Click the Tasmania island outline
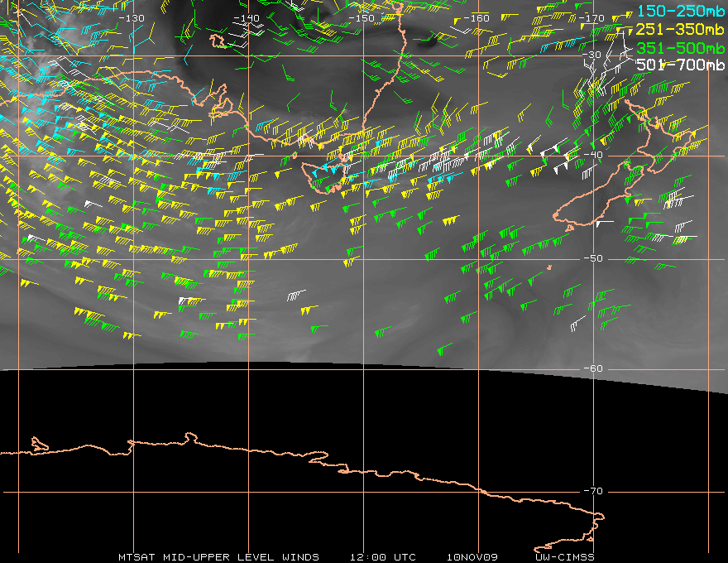 click(324, 176)
